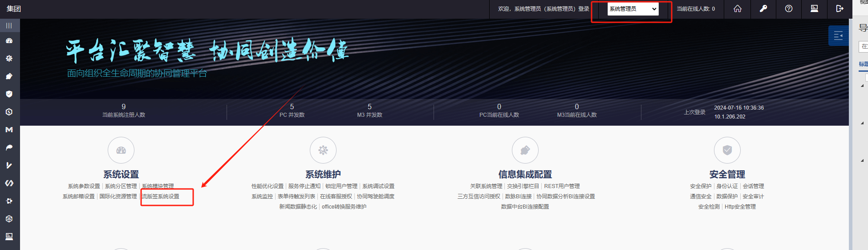Open the V-shaped icon in sidebar
The height and width of the screenshot is (250, 868).
coord(9,165)
